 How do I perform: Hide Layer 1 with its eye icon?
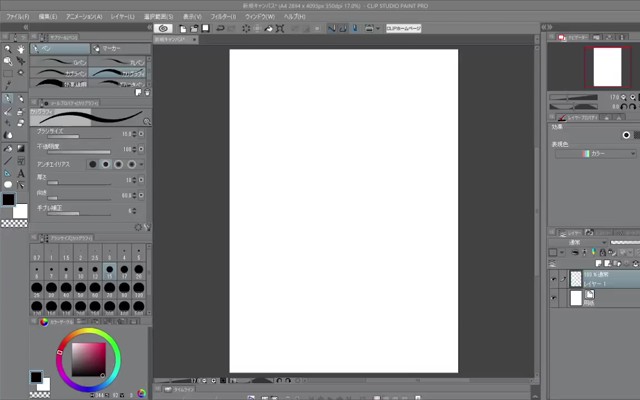tap(553, 279)
